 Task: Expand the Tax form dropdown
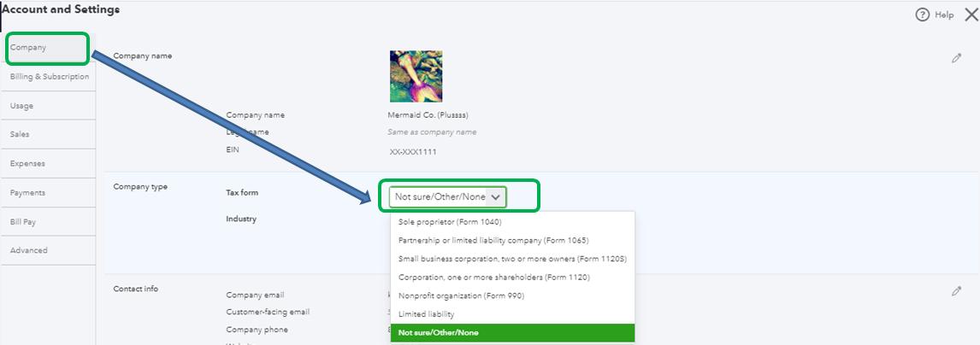[x=448, y=196]
